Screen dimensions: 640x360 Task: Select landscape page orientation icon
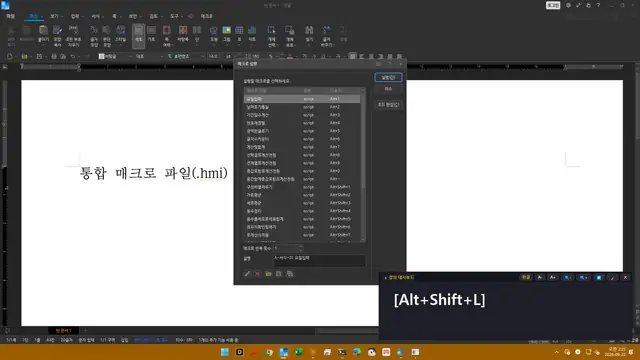tap(151, 30)
